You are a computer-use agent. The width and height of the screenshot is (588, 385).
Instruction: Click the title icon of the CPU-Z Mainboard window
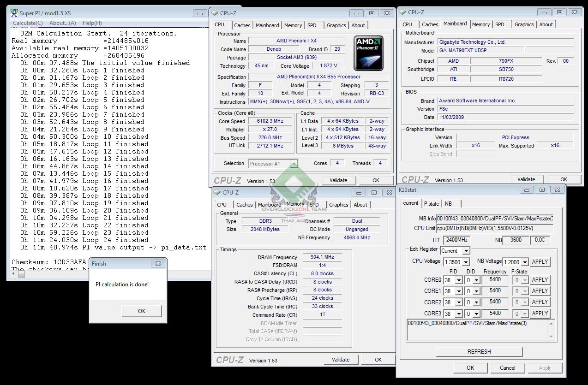pyautogui.click(x=402, y=12)
